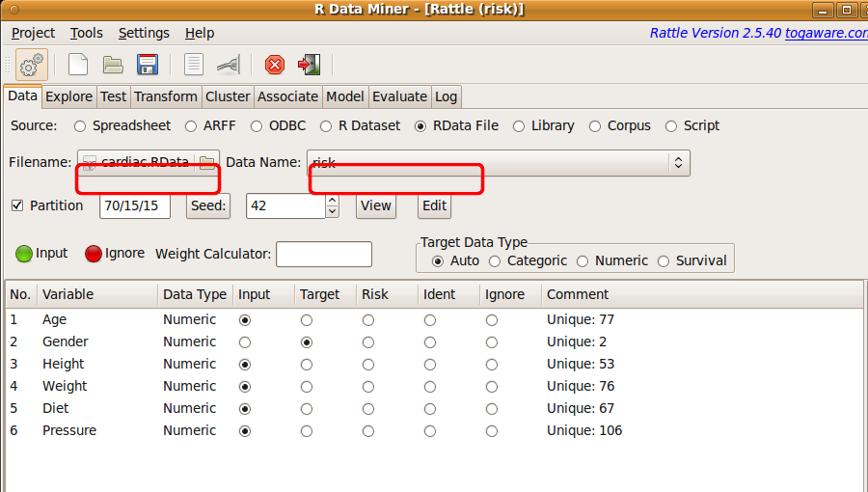Image resolution: width=868 pixels, height=492 pixels.
Task: Click the partition 70/15/15 field
Action: (x=134, y=205)
